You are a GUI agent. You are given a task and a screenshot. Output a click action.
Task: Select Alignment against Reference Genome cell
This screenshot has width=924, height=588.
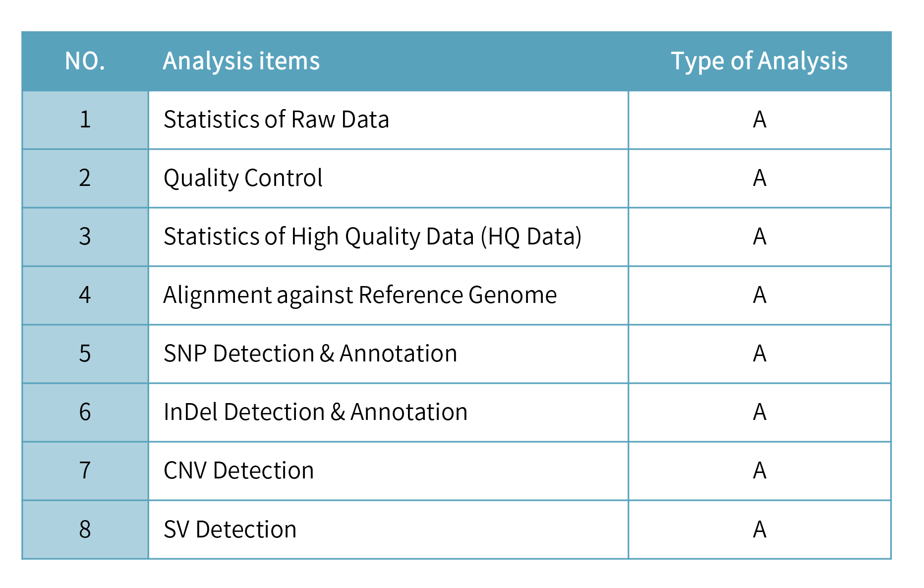tap(360, 295)
